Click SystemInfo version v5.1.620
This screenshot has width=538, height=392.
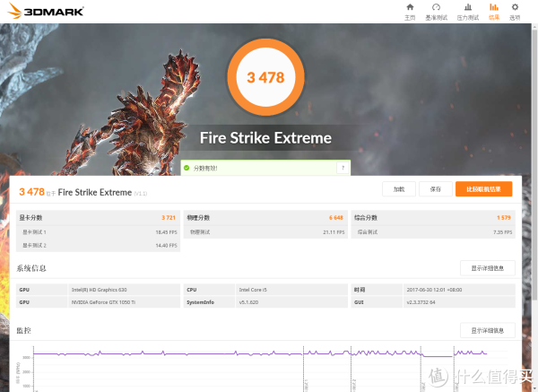[248, 302]
